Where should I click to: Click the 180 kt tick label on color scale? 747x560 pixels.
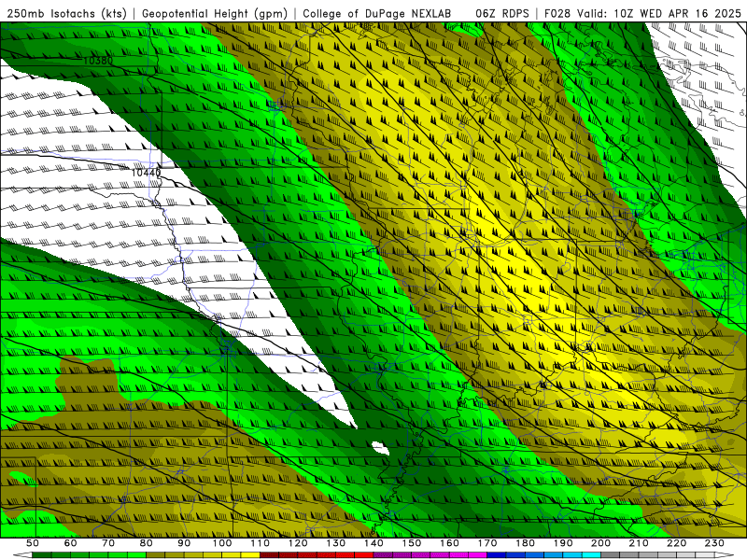[525, 543]
